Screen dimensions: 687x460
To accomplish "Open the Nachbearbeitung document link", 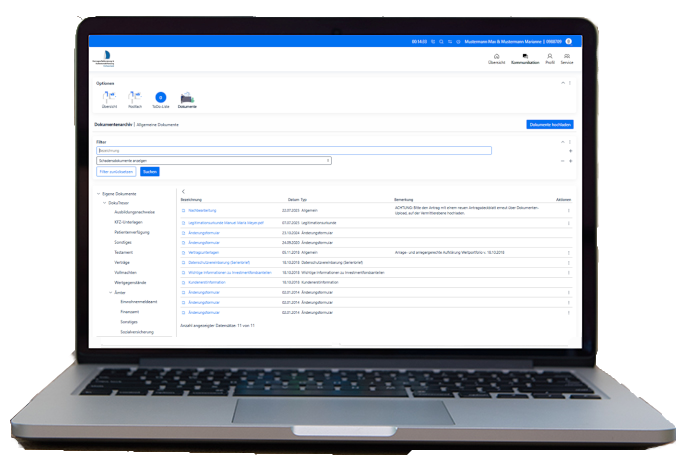I will click(202, 211).
